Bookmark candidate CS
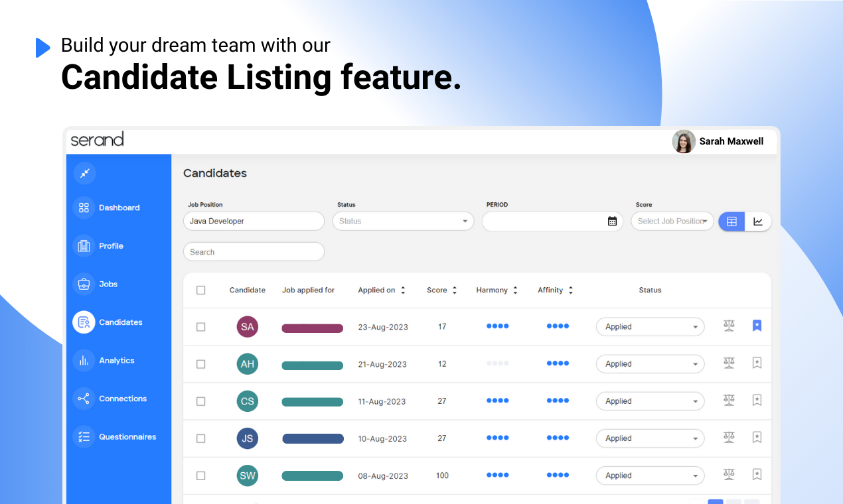This screenshot has width=843, height=504. pyautogui.click(x=757, y=400)
